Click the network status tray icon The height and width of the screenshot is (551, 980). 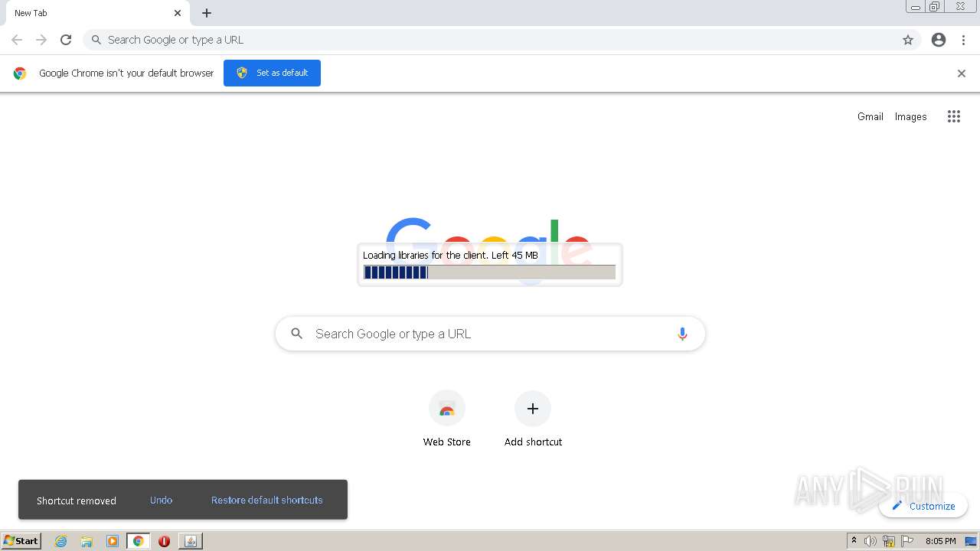(x=889, y=541)
